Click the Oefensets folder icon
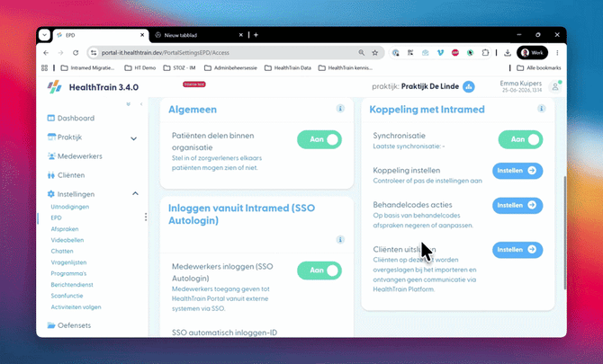 click(51, 325)
